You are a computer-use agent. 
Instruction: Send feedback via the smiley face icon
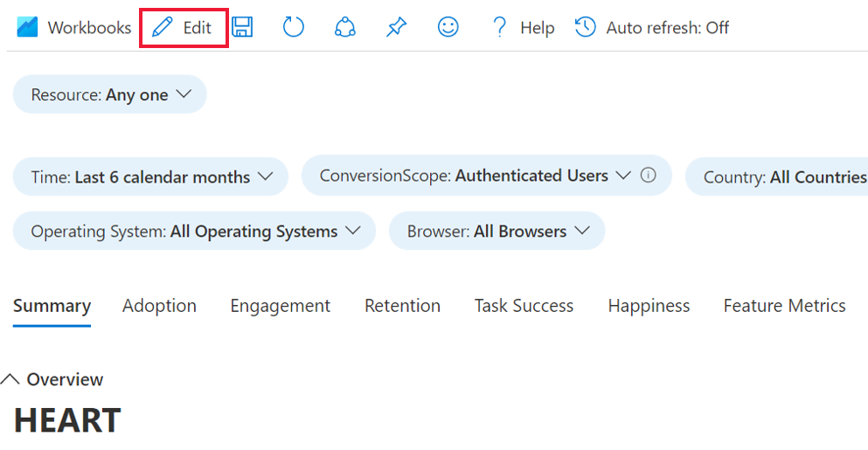pyautogui.click(x=448, y=28)
